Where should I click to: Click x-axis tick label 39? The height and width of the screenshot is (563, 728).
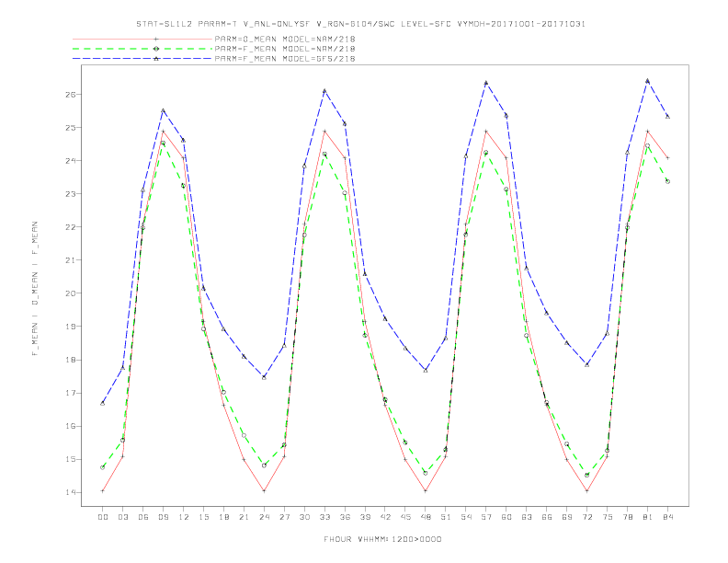pos(365,517)
